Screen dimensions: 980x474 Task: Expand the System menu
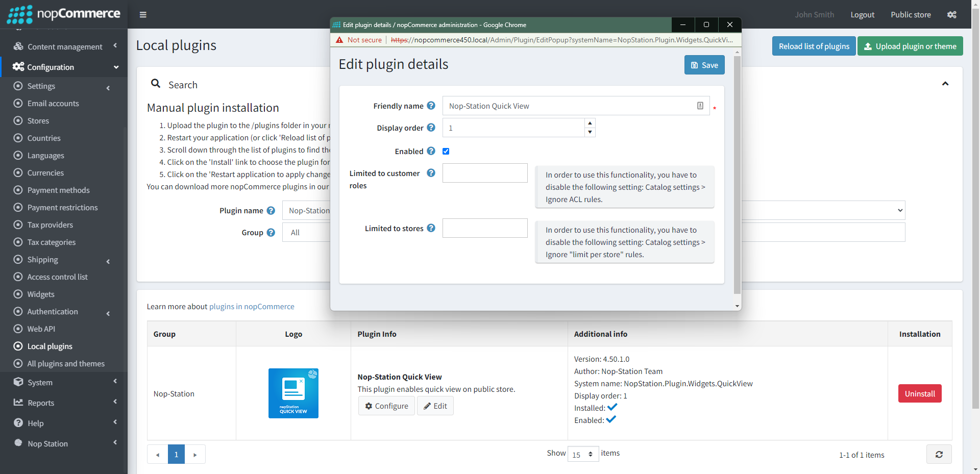pos(64,382)
